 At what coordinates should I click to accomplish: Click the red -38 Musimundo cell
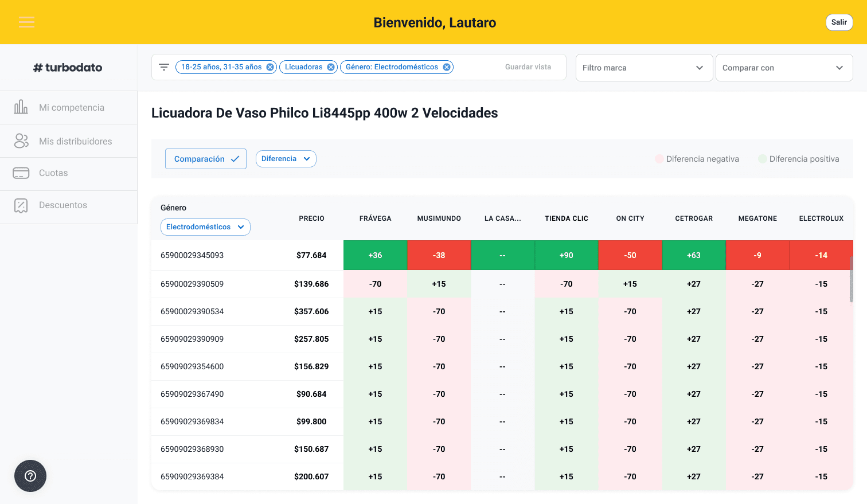(439, 255)
